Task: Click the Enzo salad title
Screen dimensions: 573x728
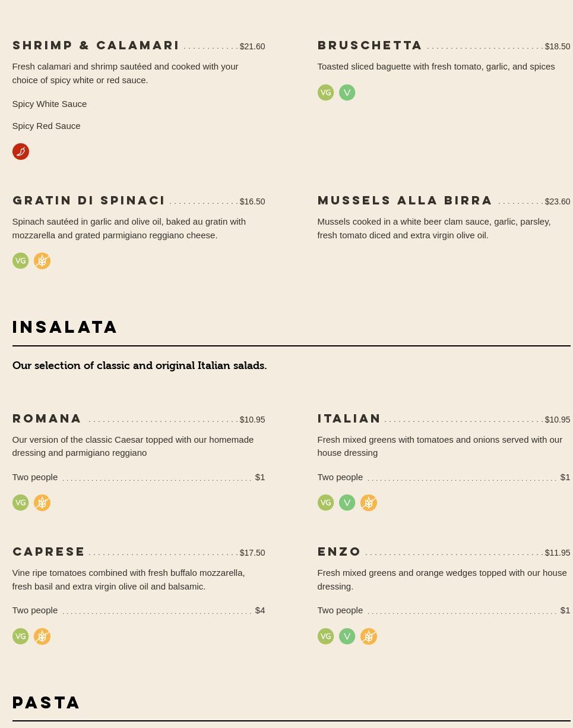Action: (x=339, y=552)
